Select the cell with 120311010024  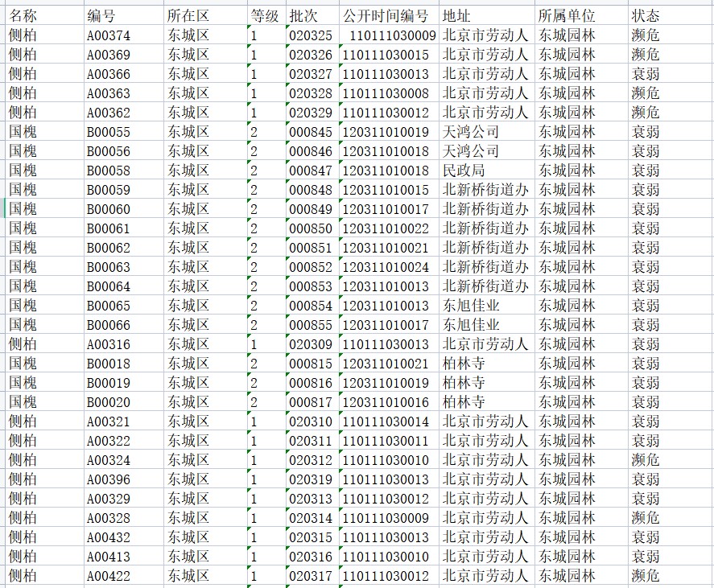click(386, 267)
